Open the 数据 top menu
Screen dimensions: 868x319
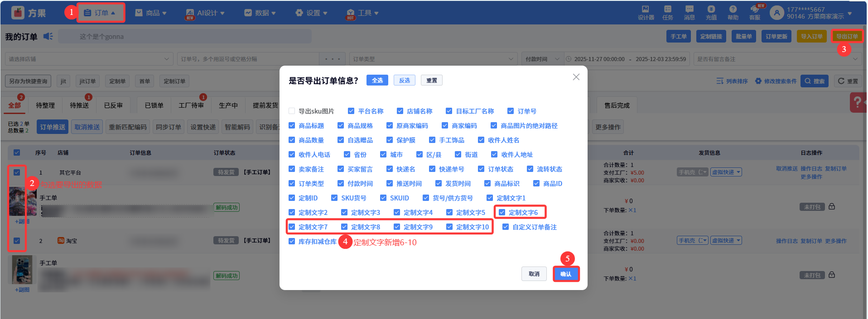[x=260, y=13]
